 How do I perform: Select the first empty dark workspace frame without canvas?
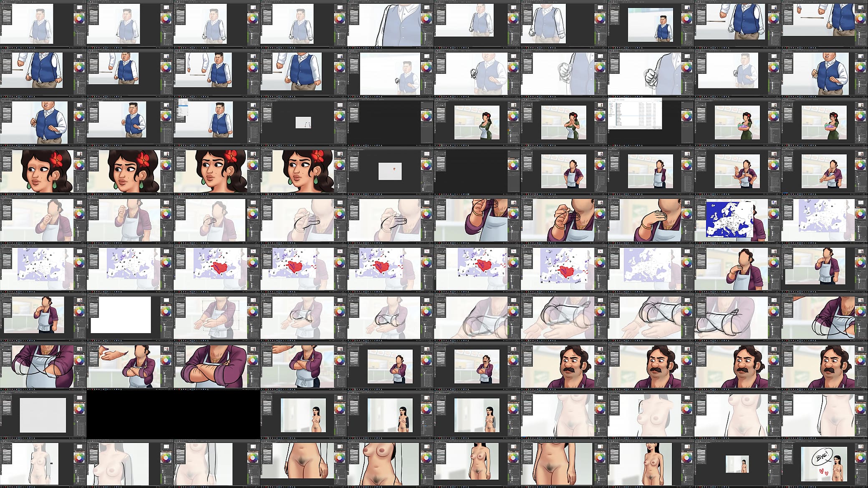click(x=391, y=122)
